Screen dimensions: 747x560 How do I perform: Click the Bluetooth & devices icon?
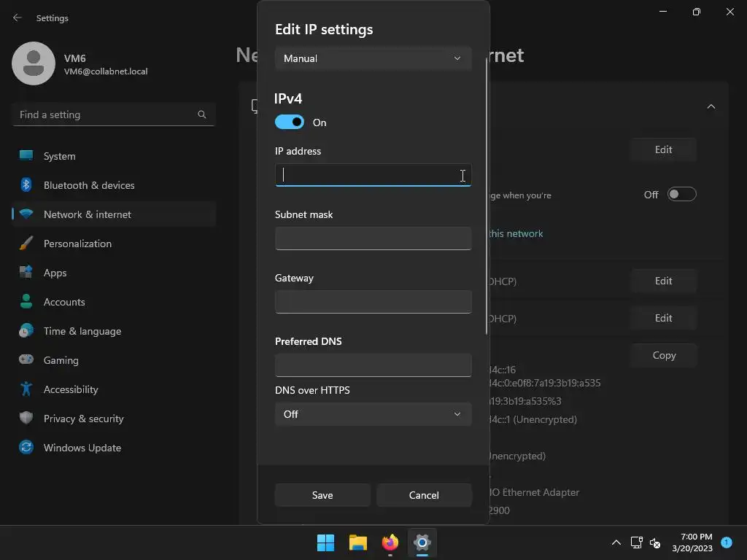(26, 185)
